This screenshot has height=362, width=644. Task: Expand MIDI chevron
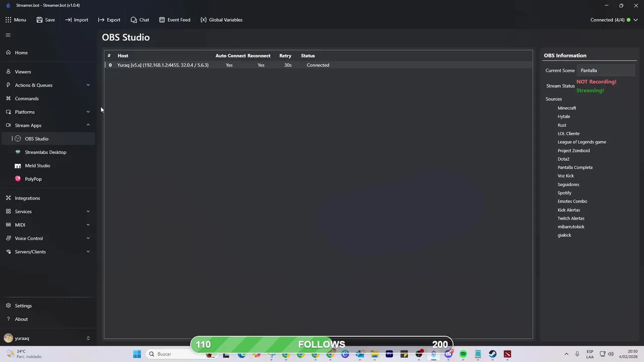pyautogui.click(x=88, y=225)
